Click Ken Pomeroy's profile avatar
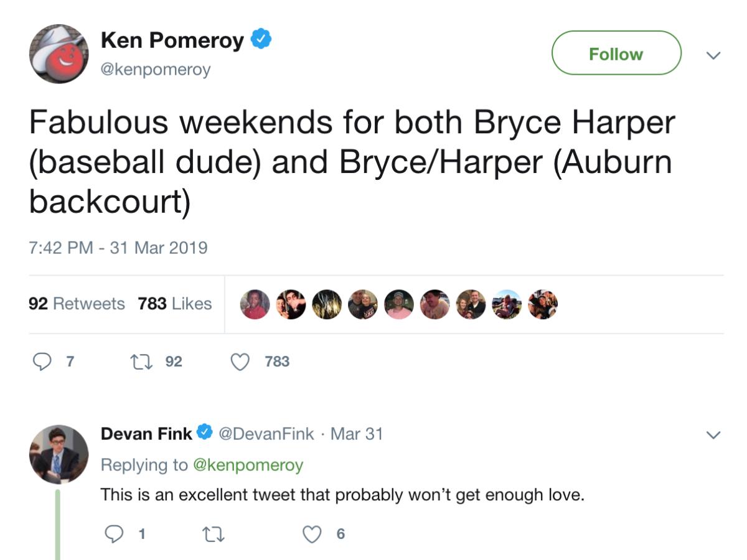Image resolution: width=747 pixels, height=560 pixels. (59, 55)
